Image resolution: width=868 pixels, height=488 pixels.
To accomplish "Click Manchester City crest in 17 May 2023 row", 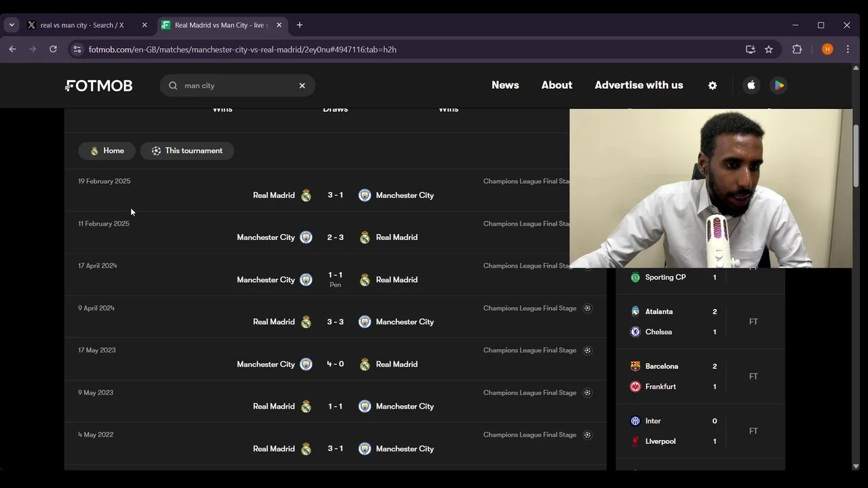I will click(x=306, y=364).
